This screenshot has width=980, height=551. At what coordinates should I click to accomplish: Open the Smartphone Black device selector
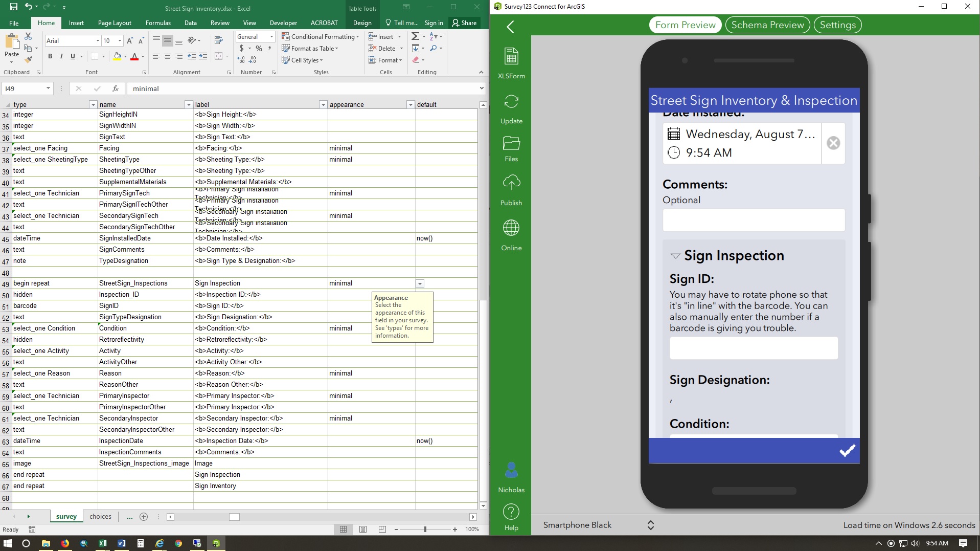[x=598, y=525]
